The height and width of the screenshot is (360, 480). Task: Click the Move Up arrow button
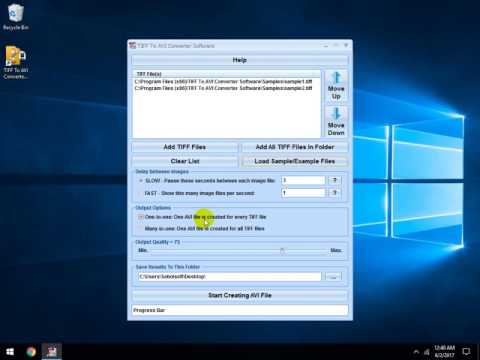(336, 86)
